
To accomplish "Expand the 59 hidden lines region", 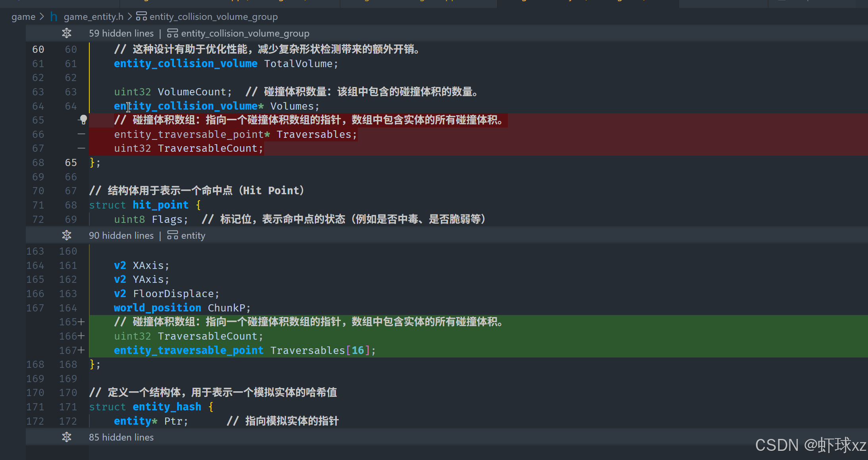I will click(121, 33).
